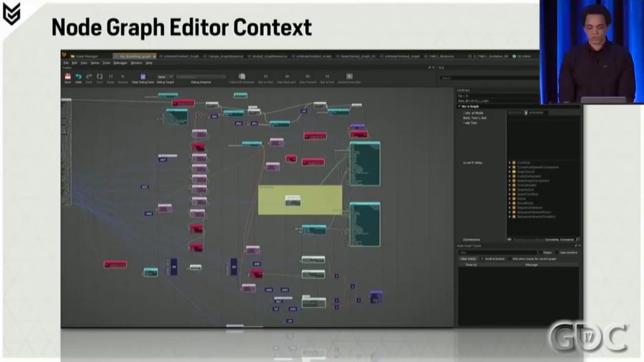This screenshot has height=362, width=644.
Task: Open the Window menu
Action: pyautogui.click(x=136, y=63)
